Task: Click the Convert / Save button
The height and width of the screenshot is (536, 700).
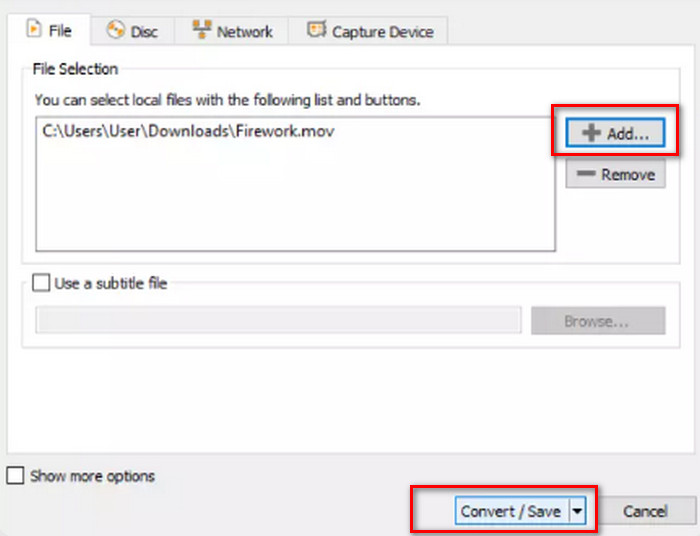Action: 512,511
